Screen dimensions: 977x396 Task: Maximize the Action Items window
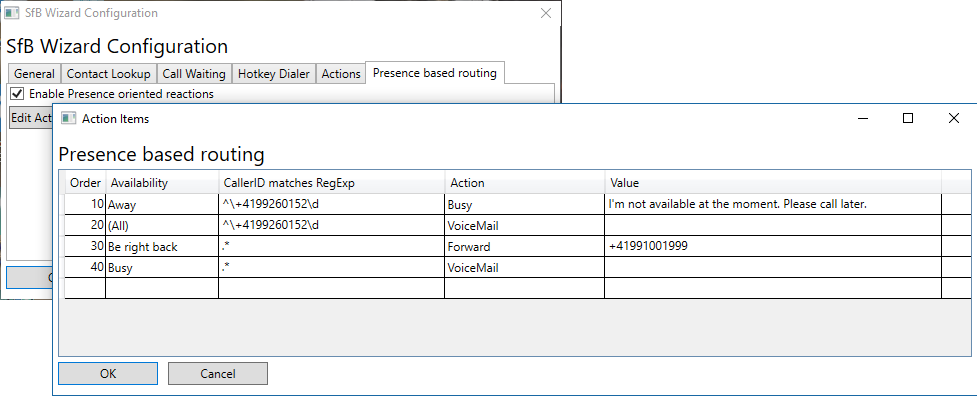tap(908, 118)
